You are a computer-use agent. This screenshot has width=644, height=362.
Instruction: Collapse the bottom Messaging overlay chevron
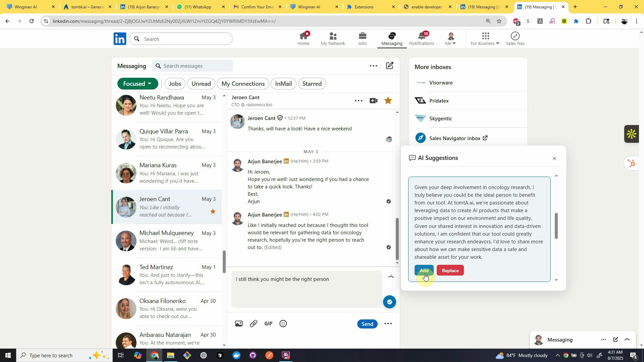(627, 340)
